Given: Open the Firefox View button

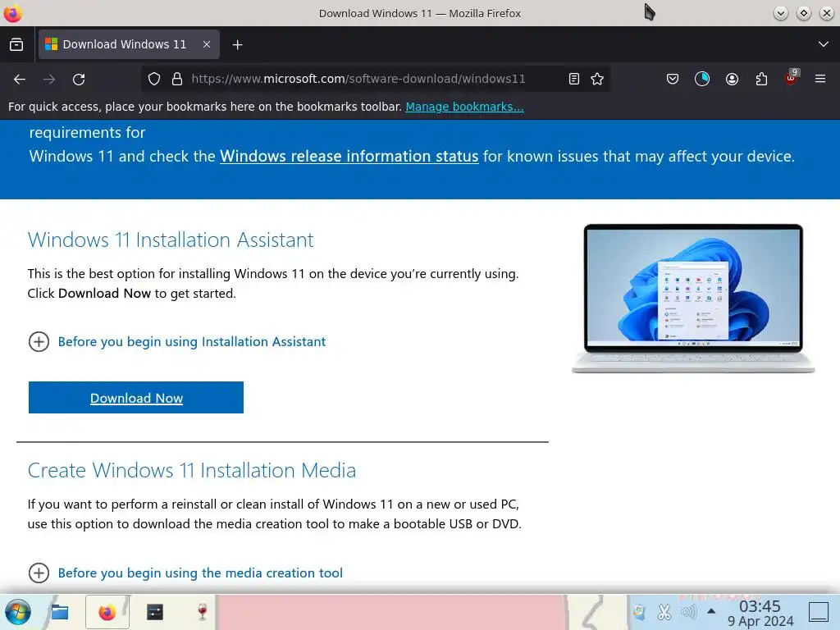Looking at the screenshot, I should (16, 44).
